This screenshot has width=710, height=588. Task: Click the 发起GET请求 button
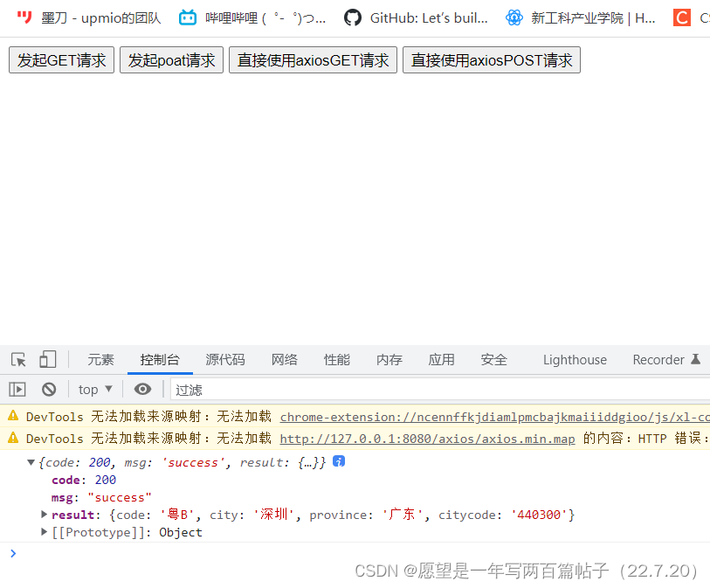pyautogui.click(x=60, y=59)
